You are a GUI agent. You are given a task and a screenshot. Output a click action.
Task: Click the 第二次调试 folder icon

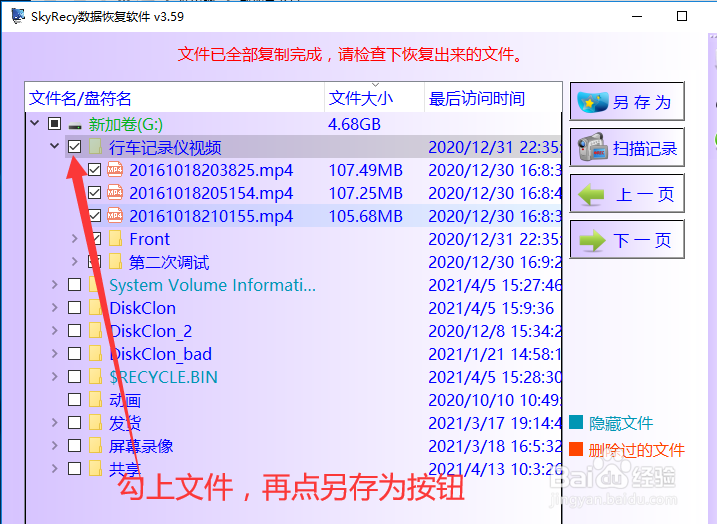pos(115,262)
